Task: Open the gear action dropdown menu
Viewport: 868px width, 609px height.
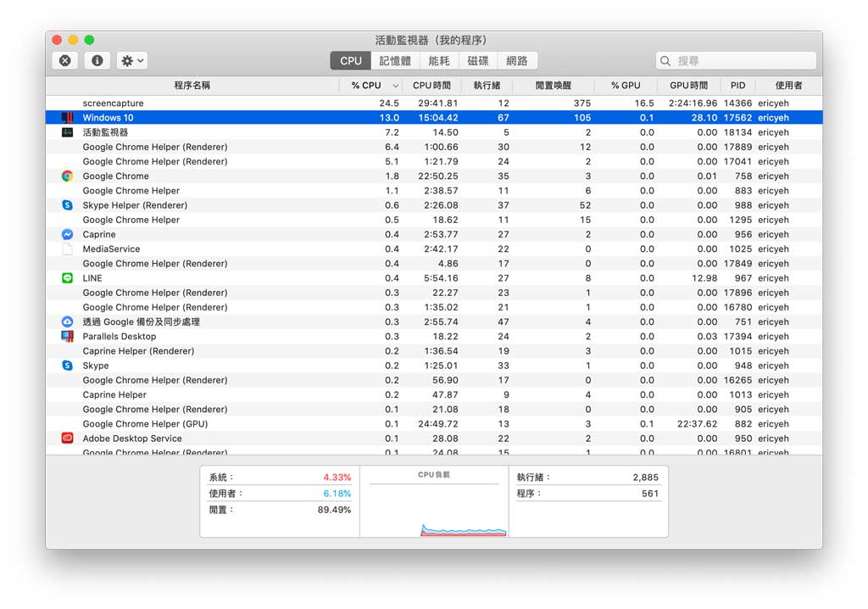Action: (x=131, y=60)
